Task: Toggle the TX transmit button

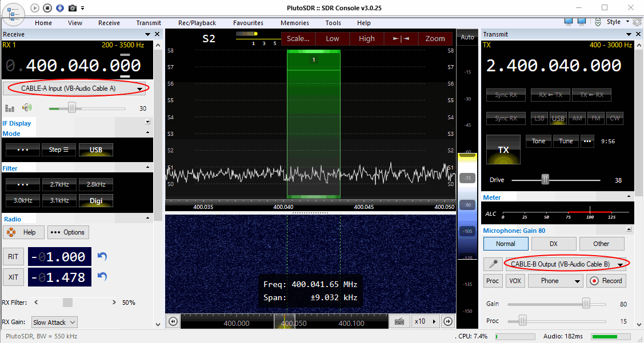Action: tap(503, 150)
